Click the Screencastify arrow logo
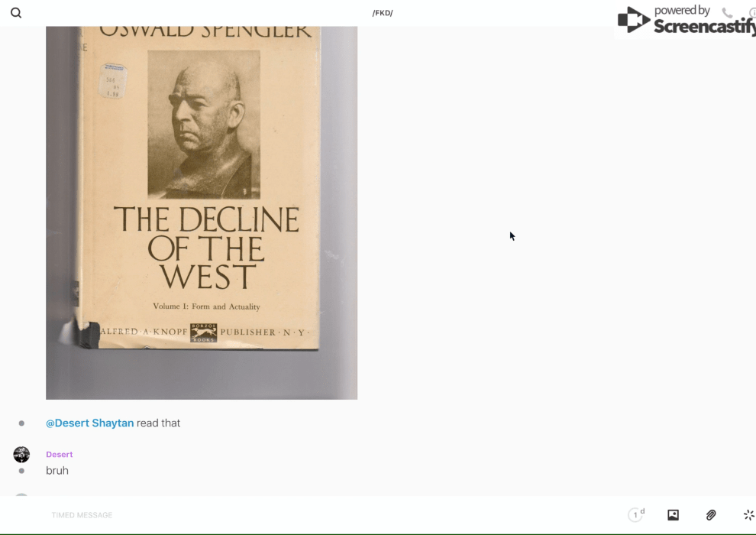756x535 pixels. (x=633, y=20)
